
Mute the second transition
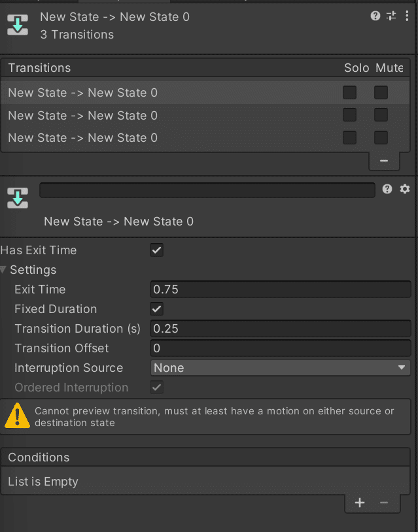tap(381, 114)
